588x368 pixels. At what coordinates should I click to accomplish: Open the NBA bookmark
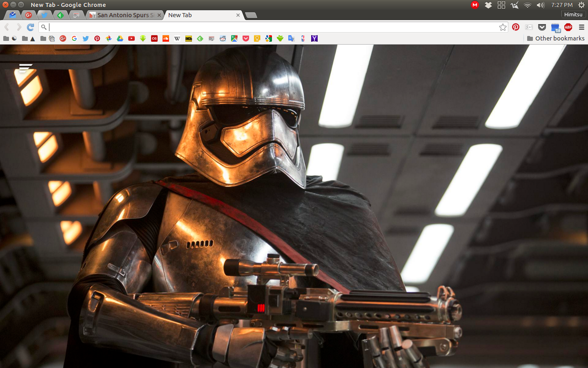[303, 38]
